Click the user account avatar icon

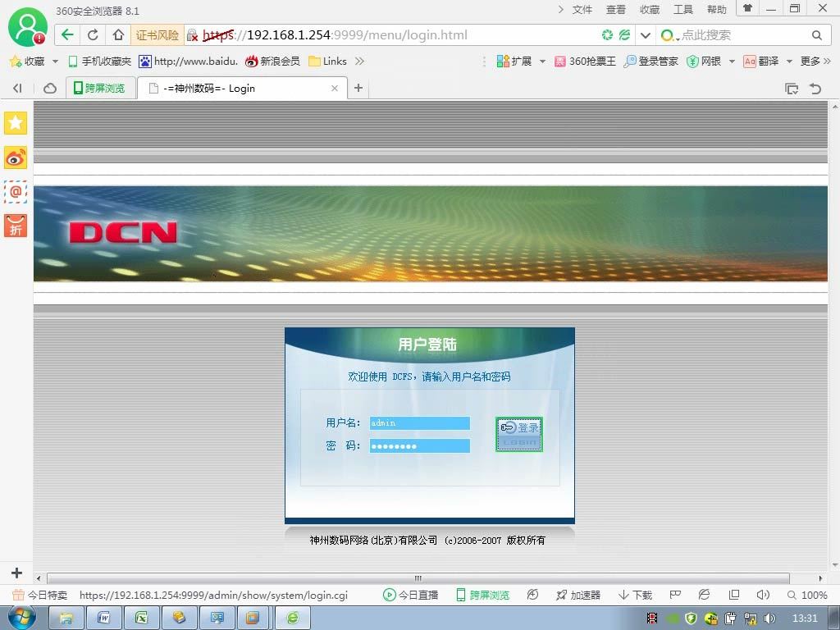[x=28, y=28]
